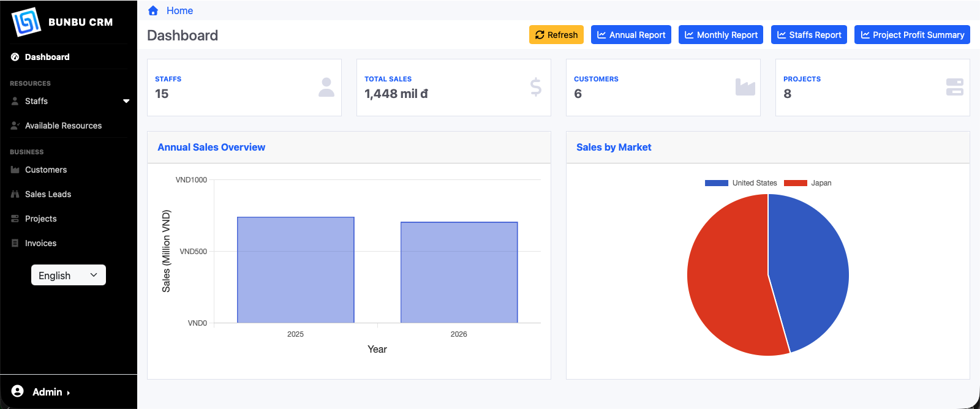Click the Admin user avatar icon

pyautogui.click(x=18, y=391)
